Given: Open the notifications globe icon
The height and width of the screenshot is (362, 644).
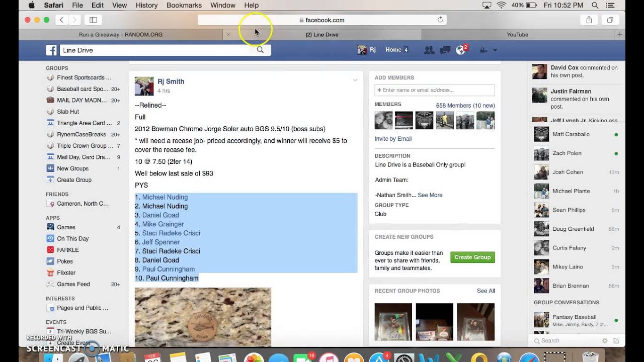Looking at the screenshot, I should [x=460, y=50].
